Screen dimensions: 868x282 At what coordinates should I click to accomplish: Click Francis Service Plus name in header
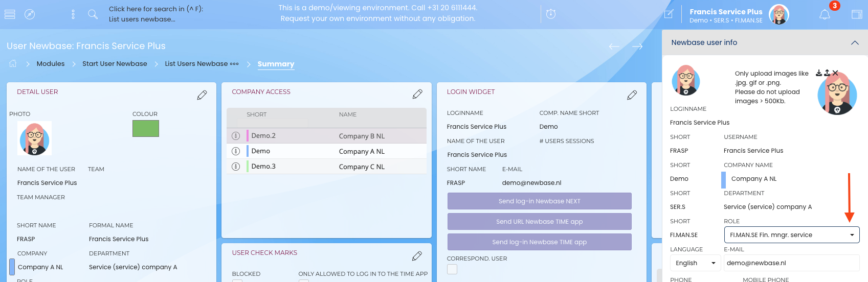(x=726, y=12)
